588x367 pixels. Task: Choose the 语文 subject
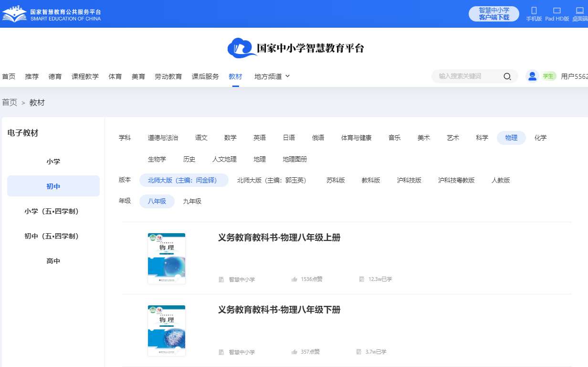tap(201, 138)
